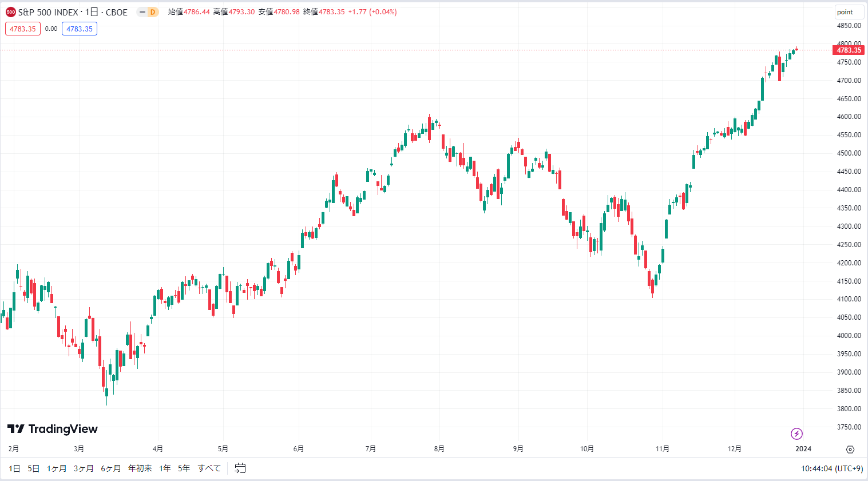This screenshot has height=481, width=868.
Task: Select the 1ヶ月 date range
Action: click(57, 468)
